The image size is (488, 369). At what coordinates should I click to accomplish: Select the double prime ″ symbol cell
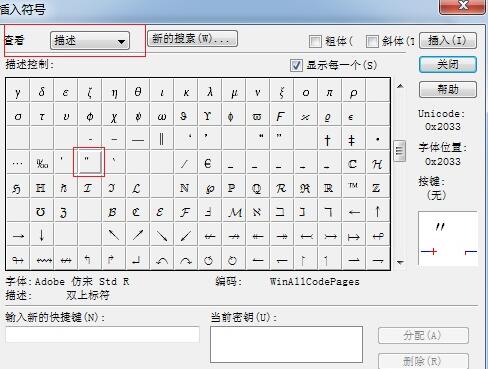[x=89, y=162]
